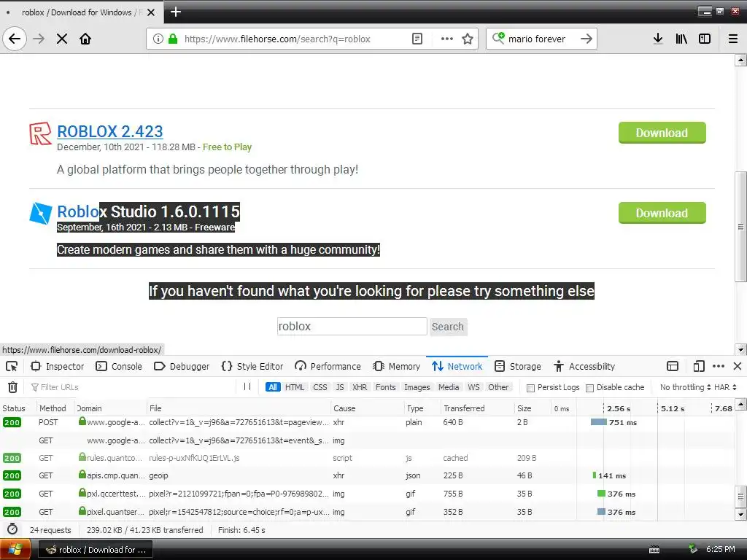Image resolution: width=747 pixels, height=560 pixels.
Task: Filter requests to Media
Action: click(x=449, y=387)
